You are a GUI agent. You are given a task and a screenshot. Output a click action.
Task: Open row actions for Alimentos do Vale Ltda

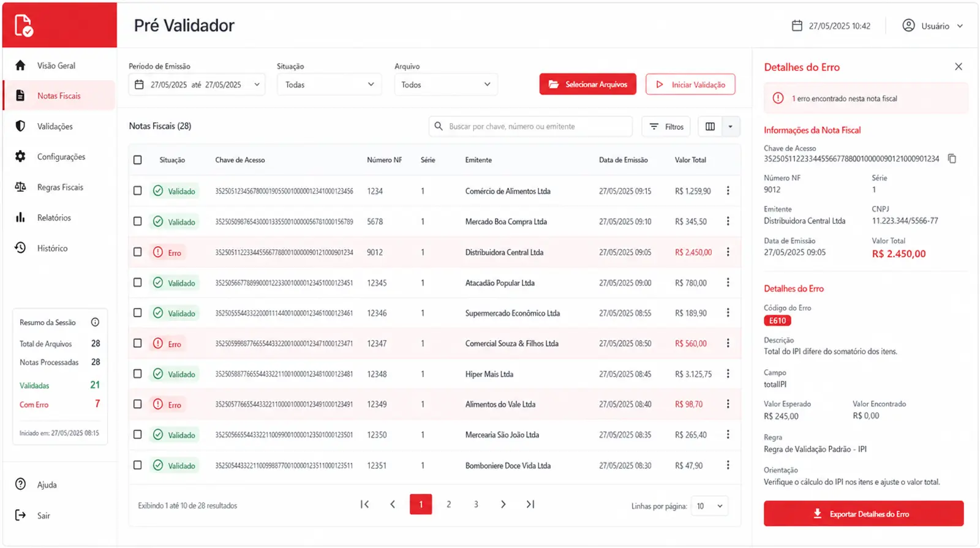728,404
